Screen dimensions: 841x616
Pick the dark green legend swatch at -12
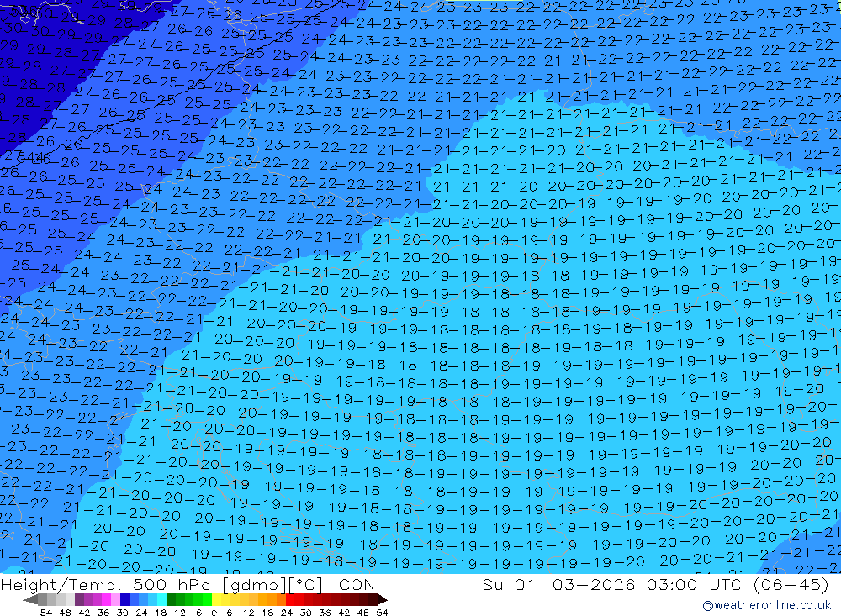(x=171, y=599)
